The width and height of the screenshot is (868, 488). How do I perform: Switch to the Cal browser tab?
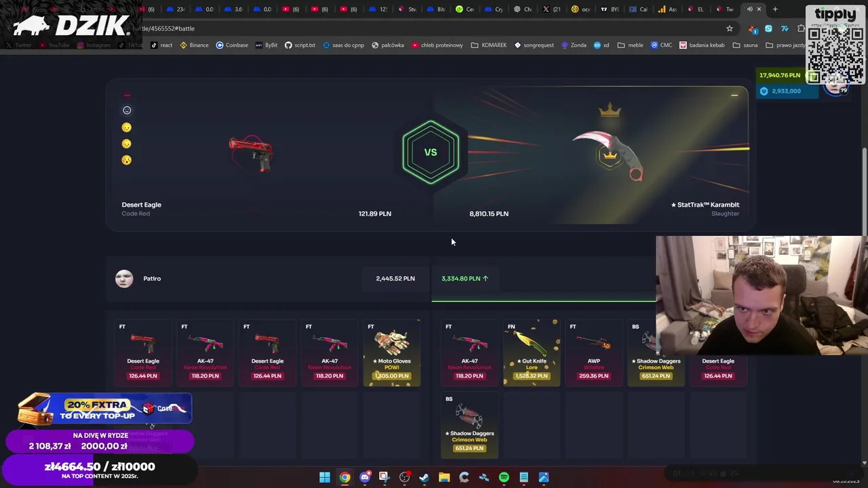coord(637,9)
